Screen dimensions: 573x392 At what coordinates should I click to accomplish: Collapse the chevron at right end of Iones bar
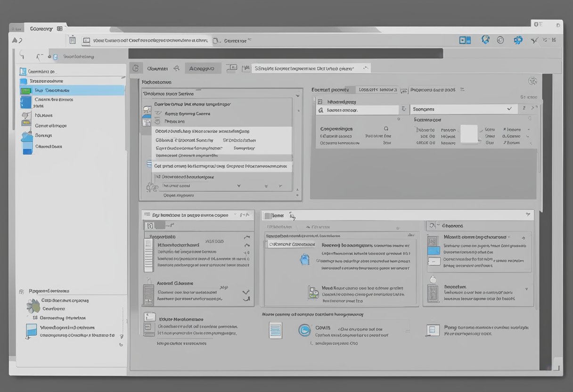527,215
